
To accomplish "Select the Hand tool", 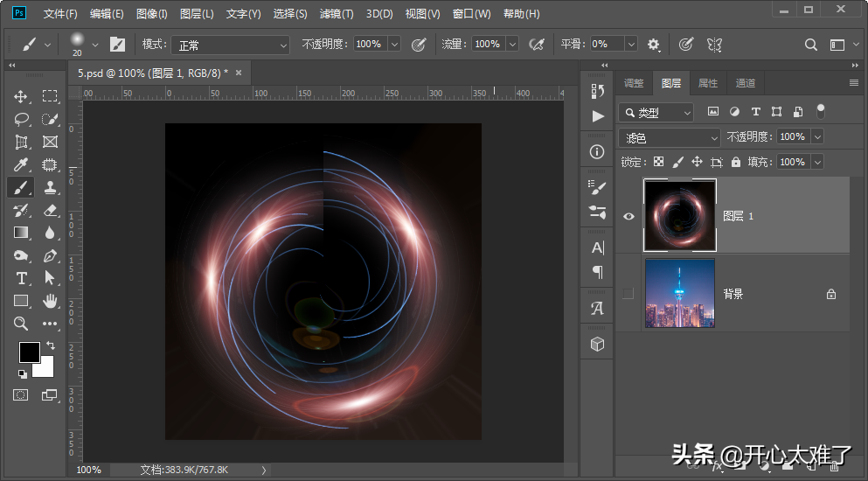I will pyautogui.click(x=50, y=301).
